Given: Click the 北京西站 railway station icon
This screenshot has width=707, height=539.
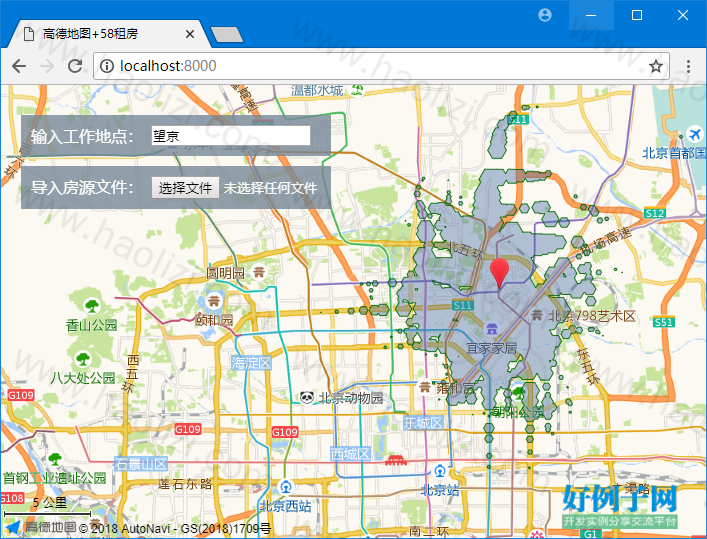Looking at the screenshot, I should [x=285, y=487].
